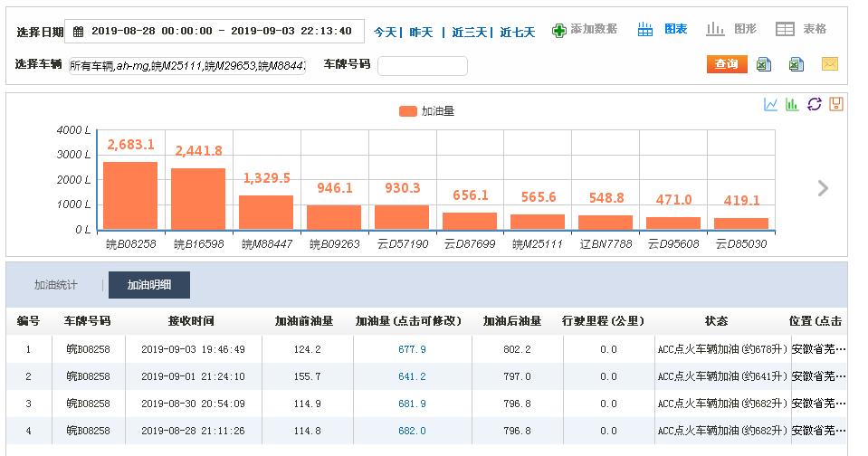Click the 1,329.5 bar value label
The image size is (868, 456).
[x=267, y=177]
